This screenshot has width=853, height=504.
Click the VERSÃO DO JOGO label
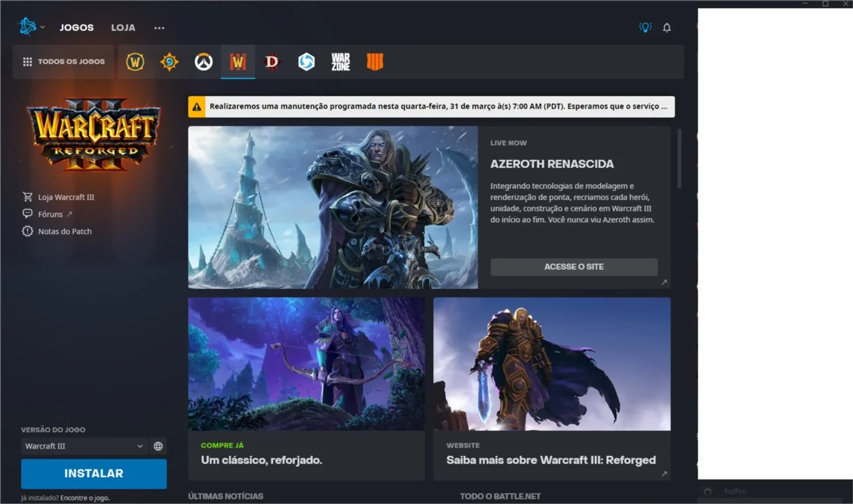coord(53,430)
